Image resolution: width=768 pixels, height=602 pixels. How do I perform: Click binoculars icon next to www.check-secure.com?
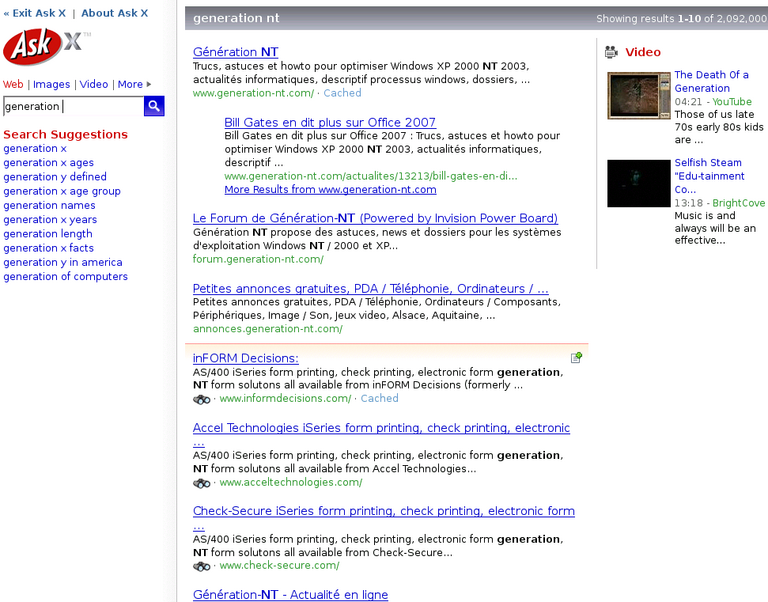pos(201,566)
